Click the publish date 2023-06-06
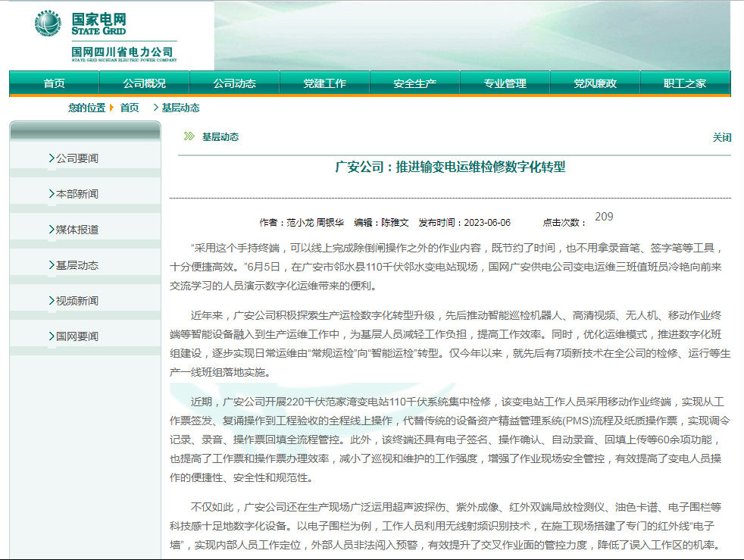Viewport: 744px width, 560px height. click(487, 223)
